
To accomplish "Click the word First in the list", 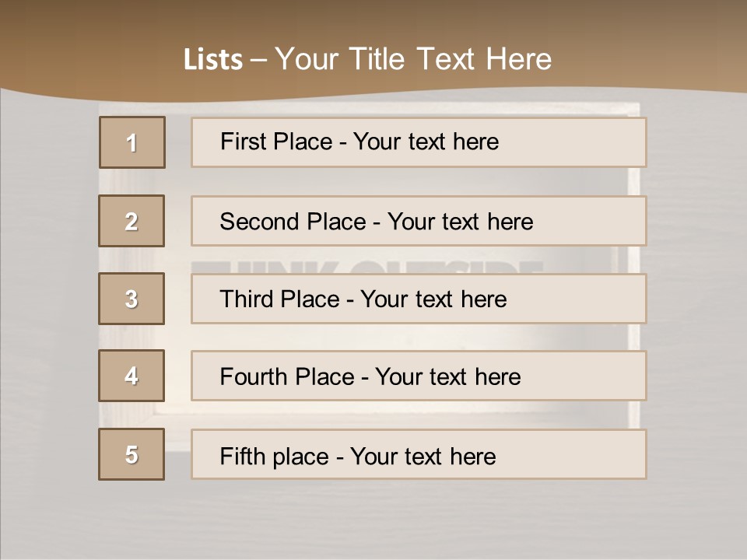I will (x=243, y=142).
